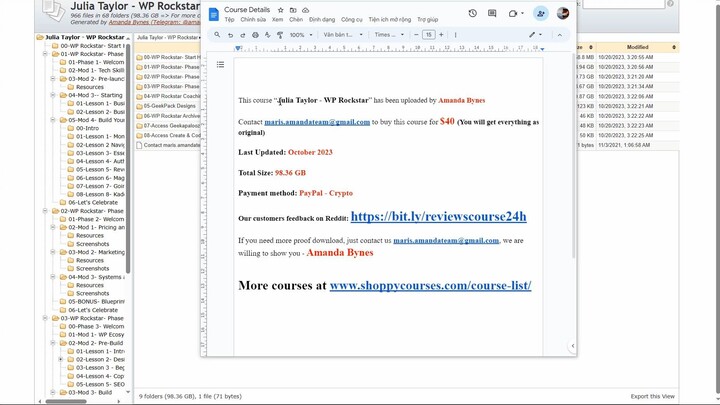The height and width of the screenshot is (405, 720).
Task: Open the comments panel icon
Action: click(x=492, y=14)
